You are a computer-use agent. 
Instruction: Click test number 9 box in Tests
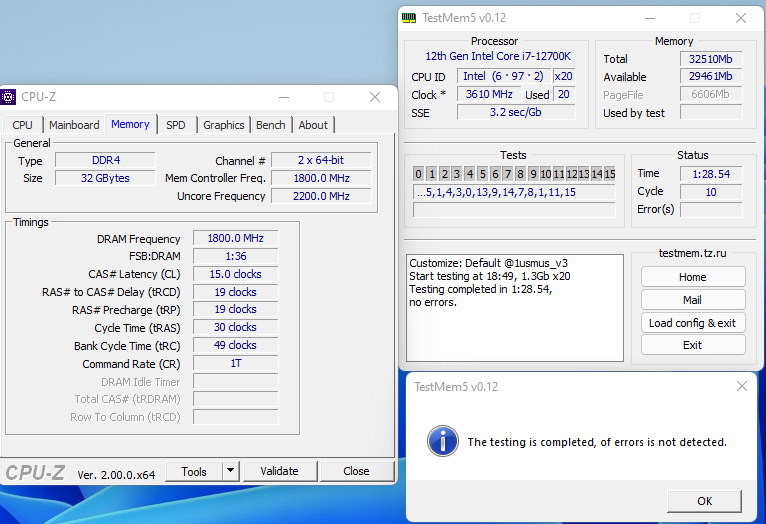[533, 174]
